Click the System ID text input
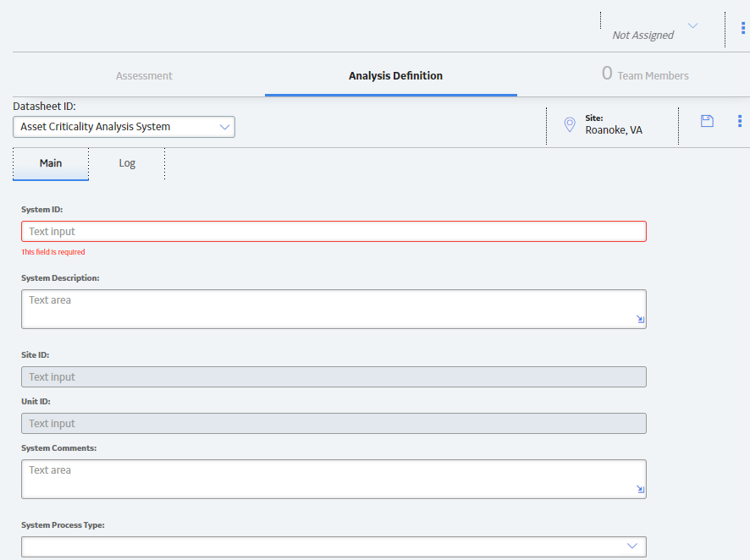750x560 pixels. click(x=334, y=231)
